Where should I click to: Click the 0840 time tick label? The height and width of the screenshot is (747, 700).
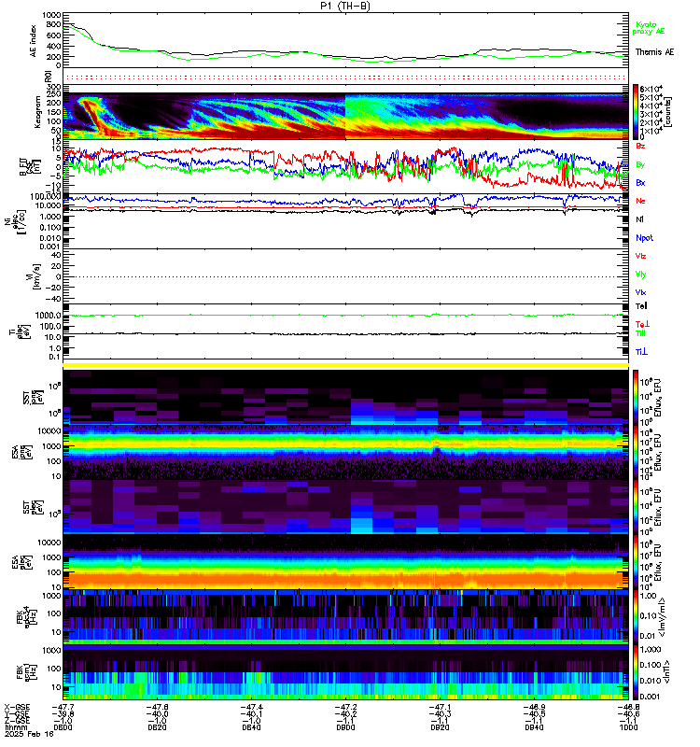pos(251,727)
